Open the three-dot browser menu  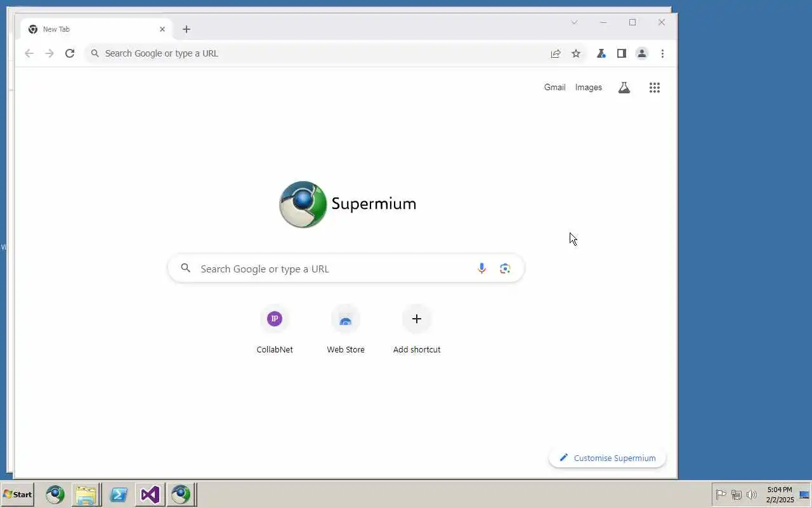(662, 53)
